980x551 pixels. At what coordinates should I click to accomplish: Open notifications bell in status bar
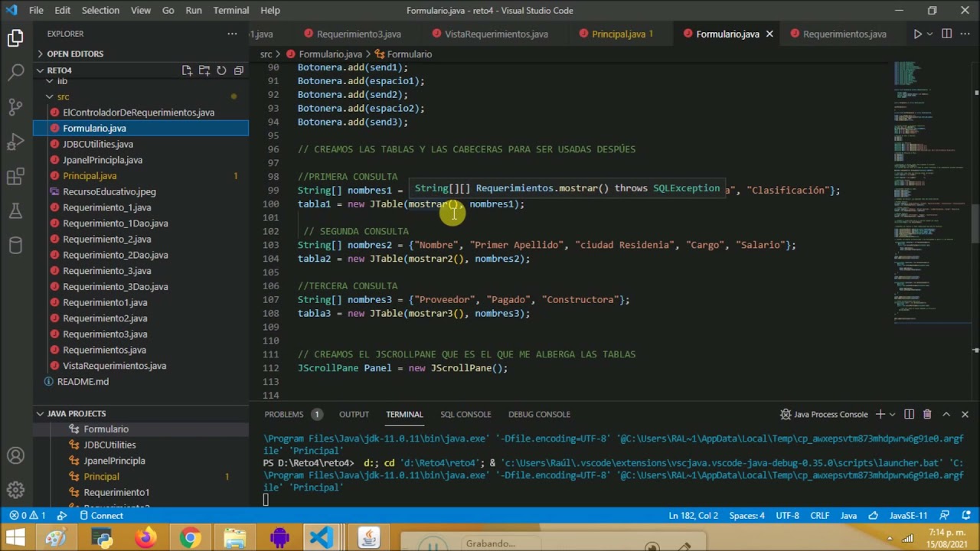pos(965,515)
